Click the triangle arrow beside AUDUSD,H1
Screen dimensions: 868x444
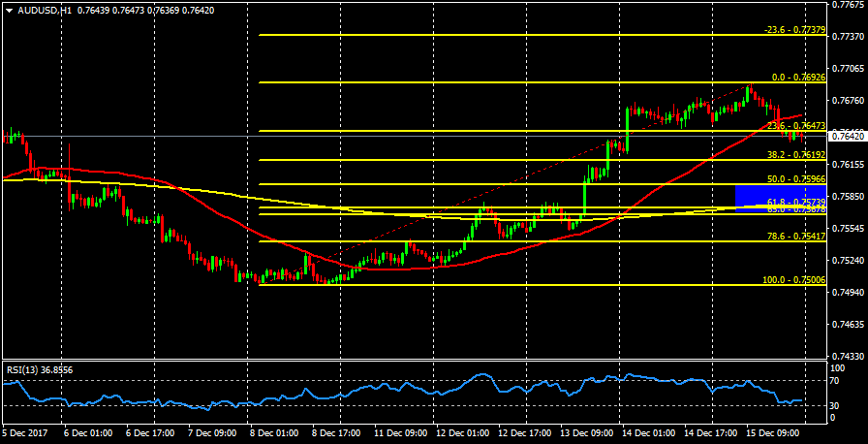[9, 9]
